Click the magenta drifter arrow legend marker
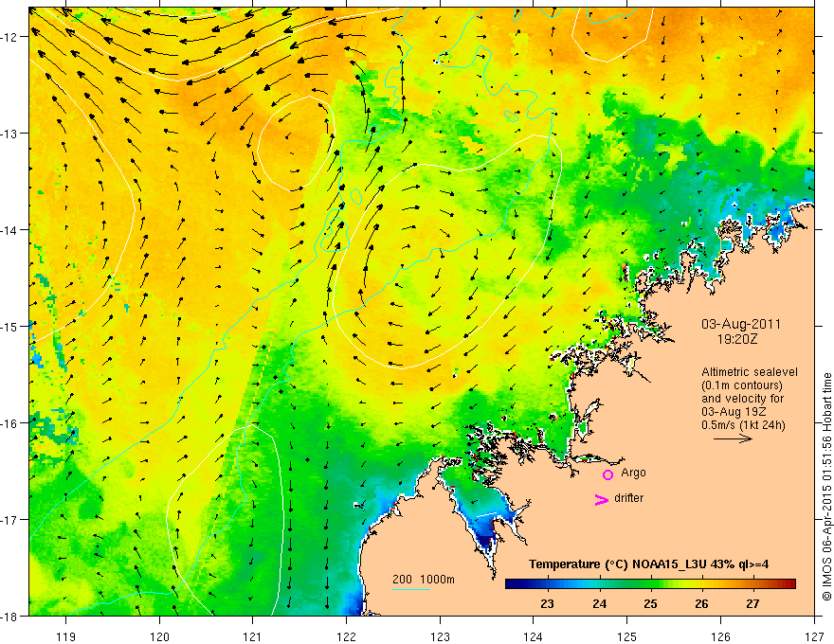Viewport: 834px width, 644px height. pyautogui.click(x=602, y=499)
